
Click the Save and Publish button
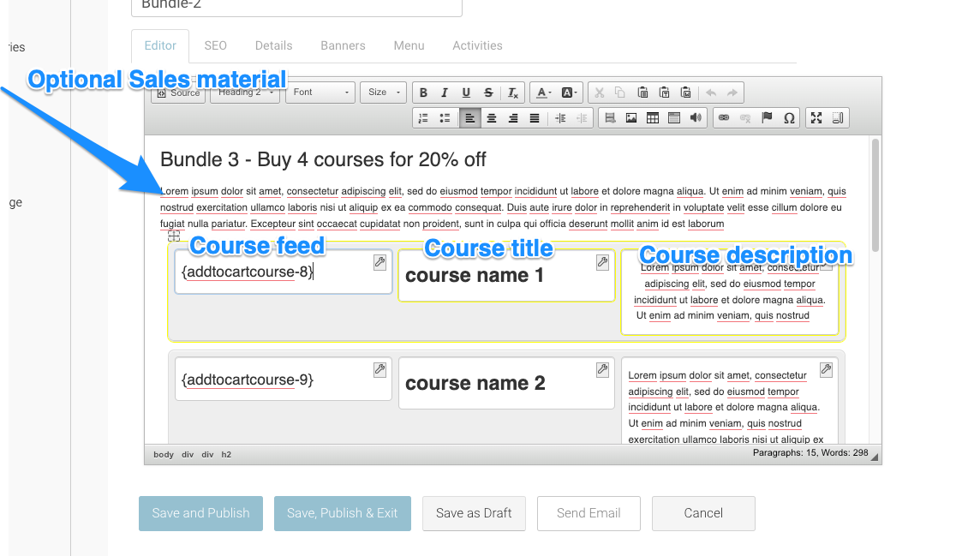point(200,513)
